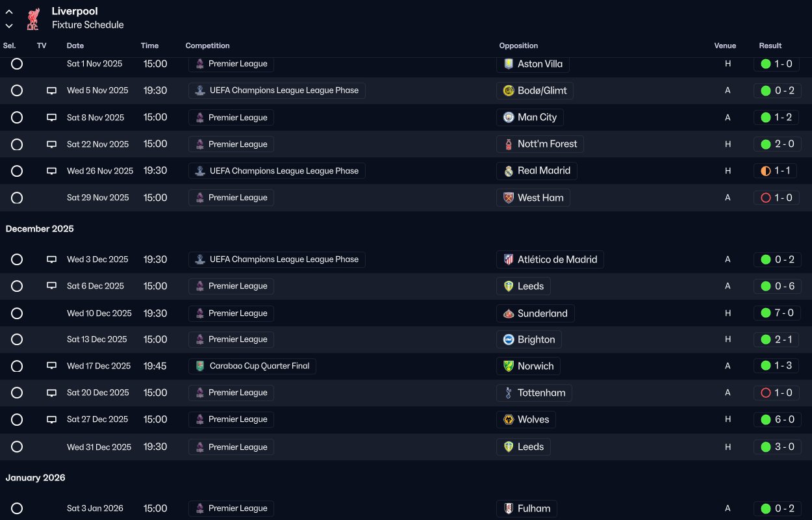Select the Sat 13 Dec Brighton fixture
Viewport: 812px width, 520px height.
pos(17,339)
